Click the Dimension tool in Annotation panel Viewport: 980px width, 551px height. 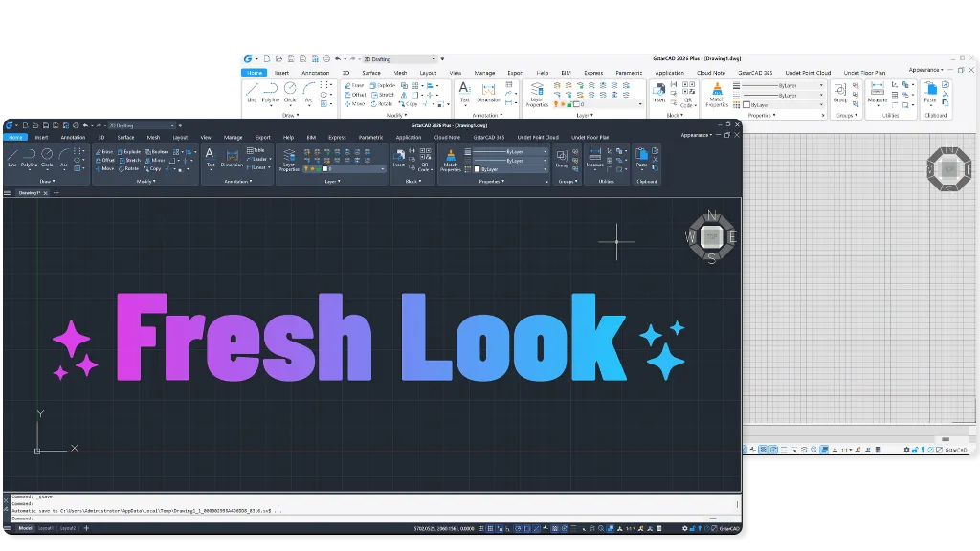pyautogui.click(x=232, y=158)
